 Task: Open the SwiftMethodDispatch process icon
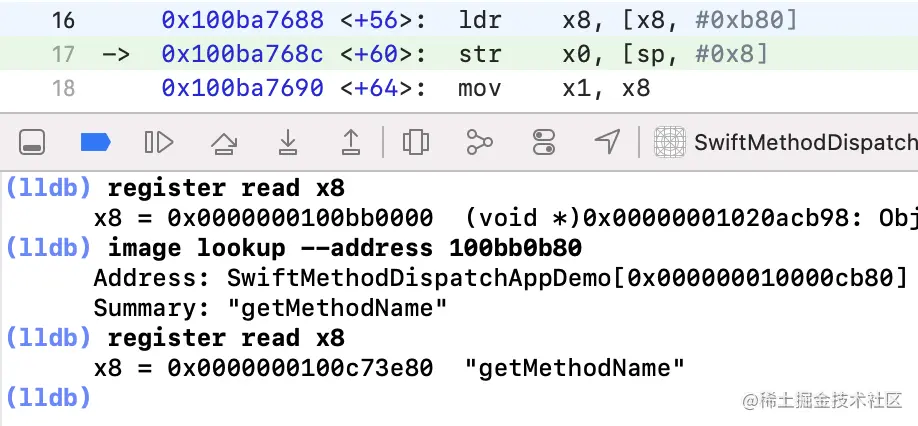click(669, 142)
